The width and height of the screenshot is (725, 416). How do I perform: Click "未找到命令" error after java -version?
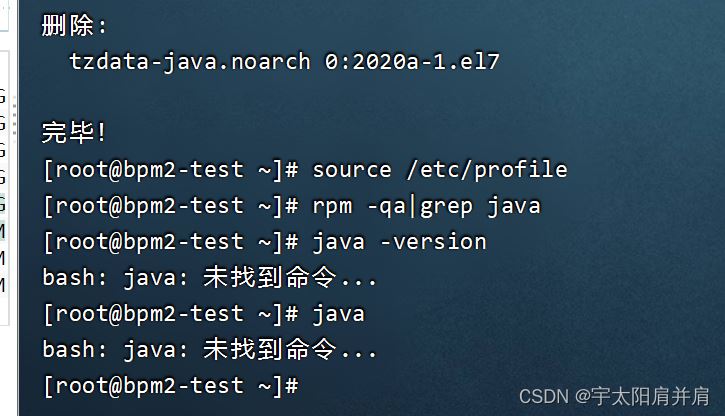pyautogui.click(x=270, y=277)
